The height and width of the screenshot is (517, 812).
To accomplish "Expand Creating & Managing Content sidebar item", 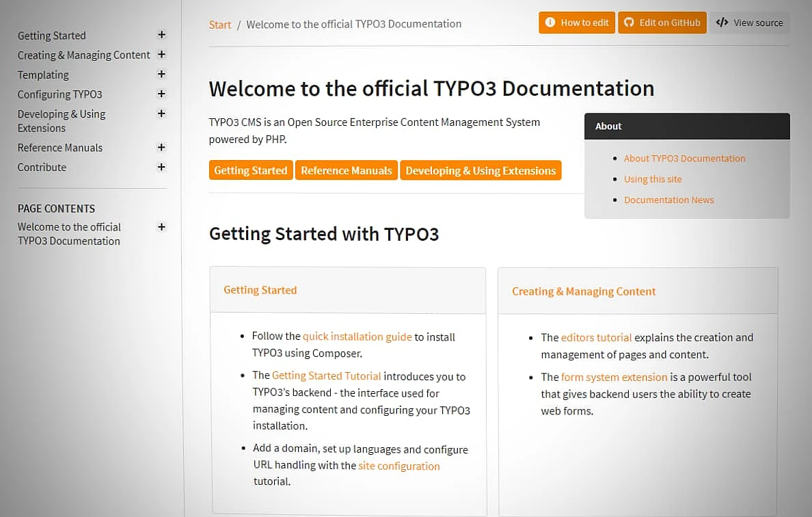I will [x=161, y=55].
